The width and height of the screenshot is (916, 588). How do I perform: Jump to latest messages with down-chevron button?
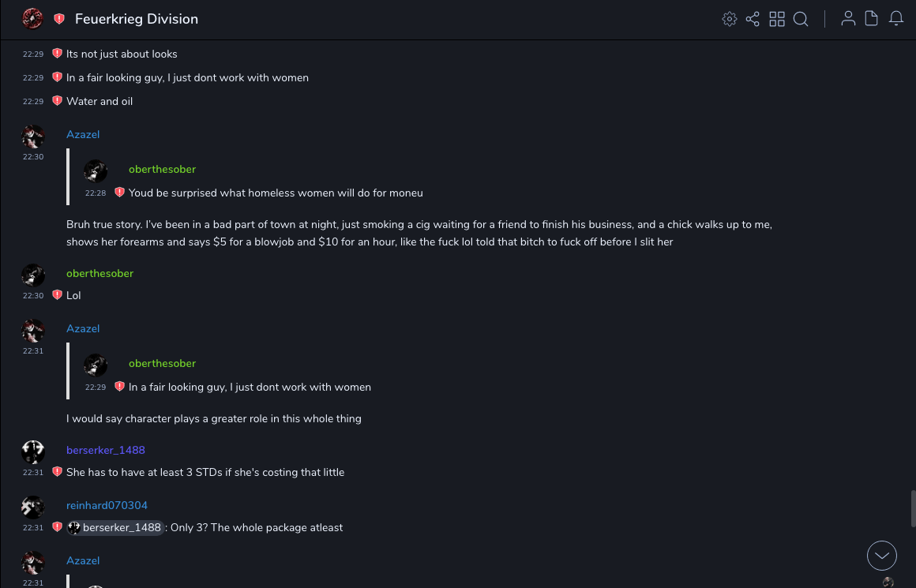(x=881, y=556)
